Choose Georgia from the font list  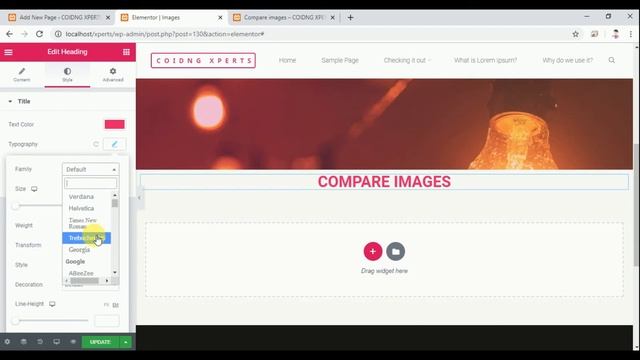[x=79, y=249]
